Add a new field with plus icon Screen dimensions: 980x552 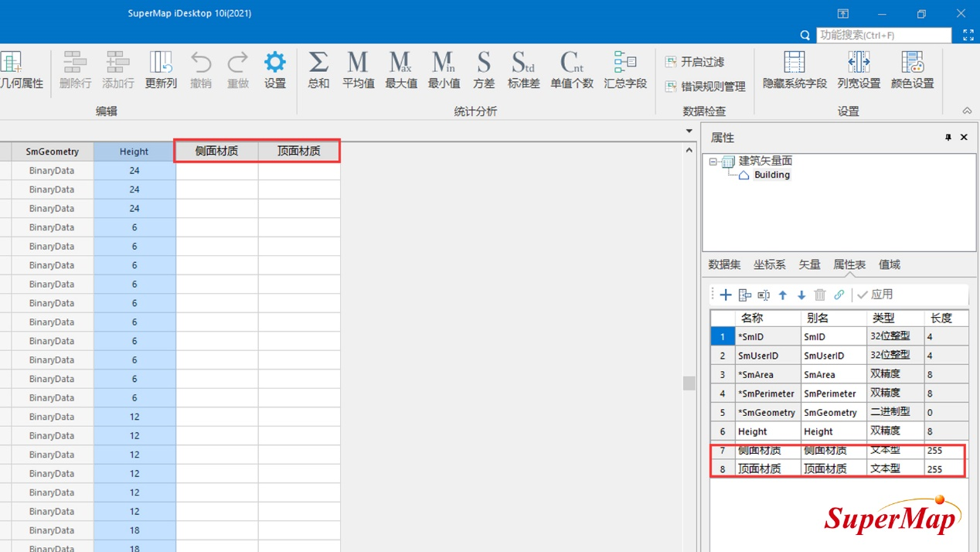pyautogui.click(x=726, y=295)
